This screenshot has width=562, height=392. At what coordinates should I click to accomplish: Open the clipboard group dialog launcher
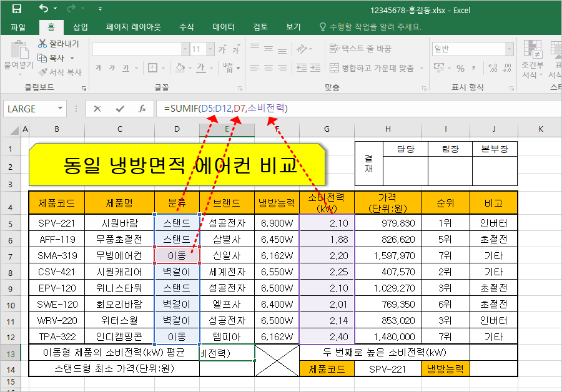[x=84, y=88]
